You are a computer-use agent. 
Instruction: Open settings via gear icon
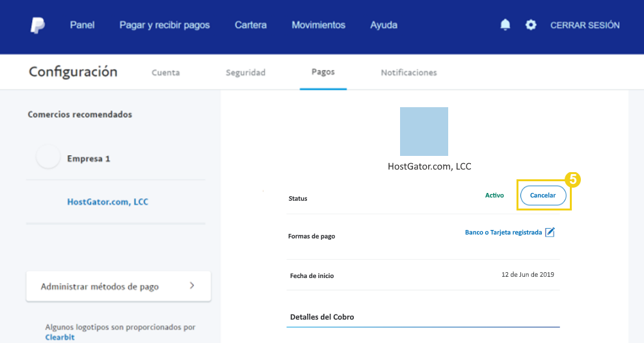[531, 25]
